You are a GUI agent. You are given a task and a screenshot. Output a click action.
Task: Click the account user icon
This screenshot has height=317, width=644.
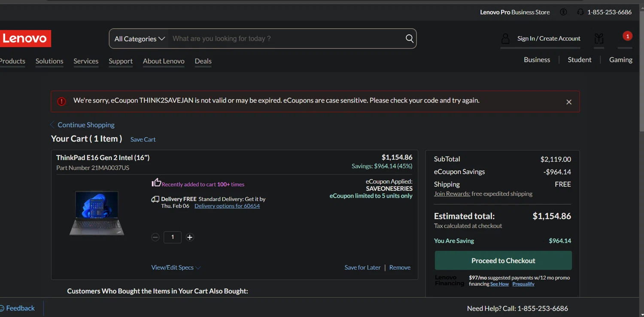(x=505, y=39)
